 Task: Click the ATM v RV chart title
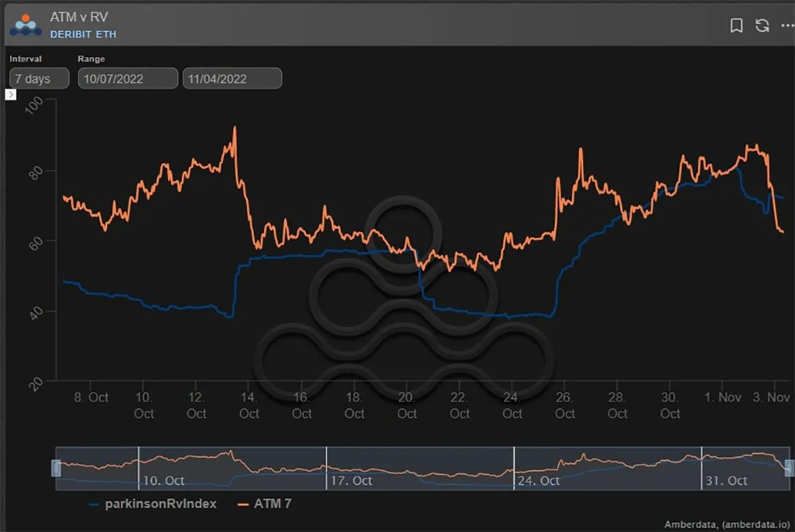coord(79,16)
